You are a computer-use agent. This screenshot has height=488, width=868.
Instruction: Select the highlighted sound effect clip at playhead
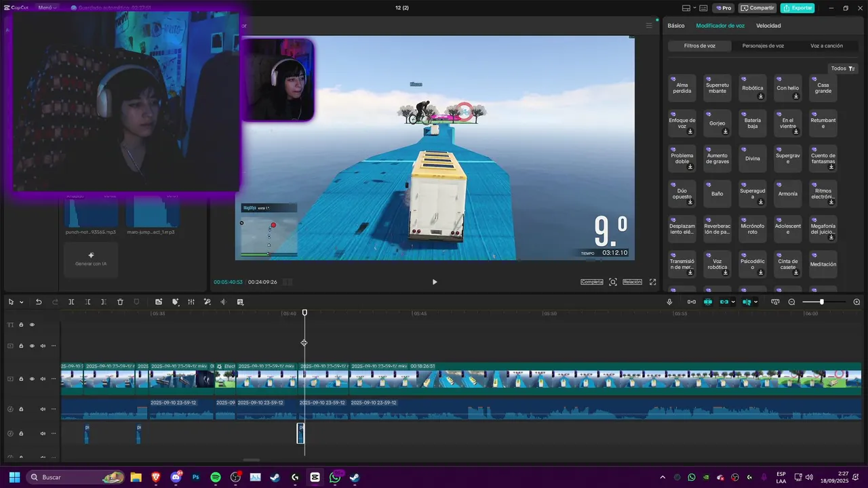pyautogui.click(x=300, y=433)
